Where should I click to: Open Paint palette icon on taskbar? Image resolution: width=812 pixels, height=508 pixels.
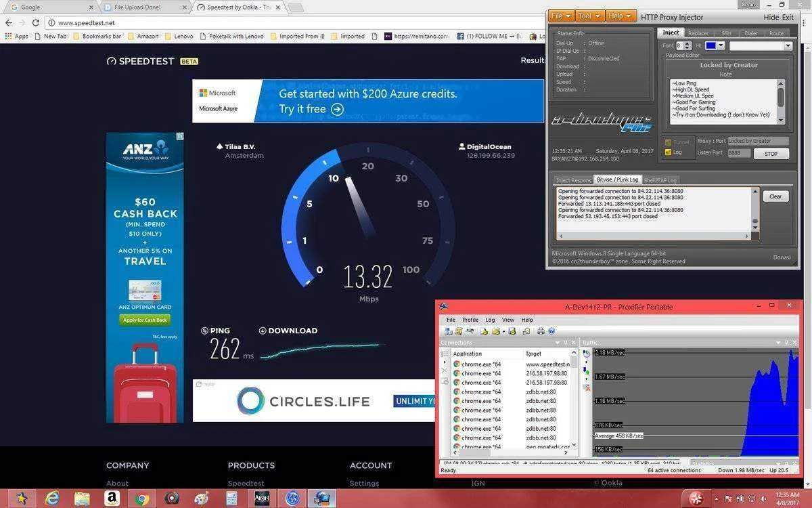tap(202, 499)
